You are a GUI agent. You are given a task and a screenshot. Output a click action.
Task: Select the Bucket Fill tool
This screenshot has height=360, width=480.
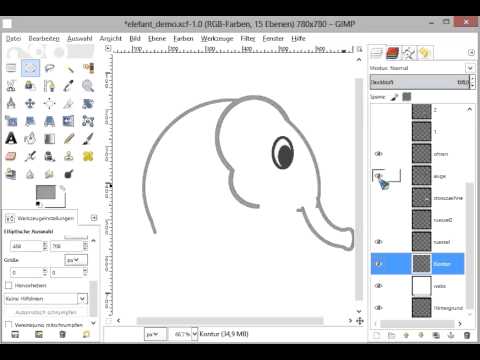pyautogui.click(x=30, y=139)
